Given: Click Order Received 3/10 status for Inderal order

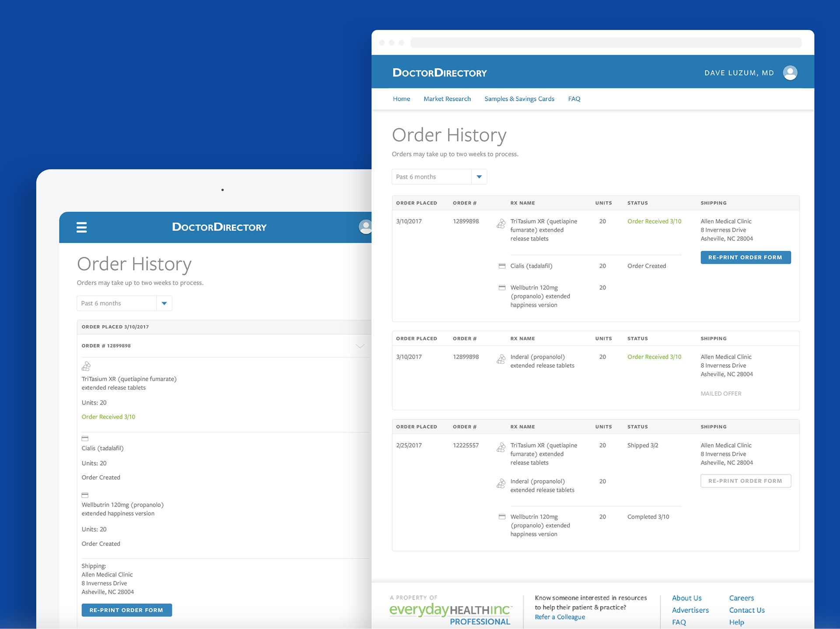Looking at the screenshot, I should click(654, 357).
